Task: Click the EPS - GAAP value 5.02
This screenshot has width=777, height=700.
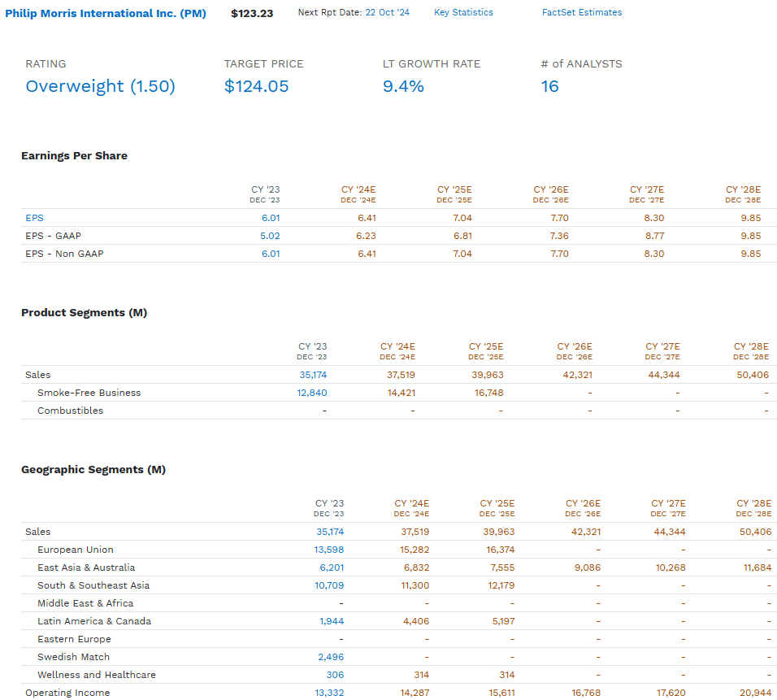Action: 272,236
